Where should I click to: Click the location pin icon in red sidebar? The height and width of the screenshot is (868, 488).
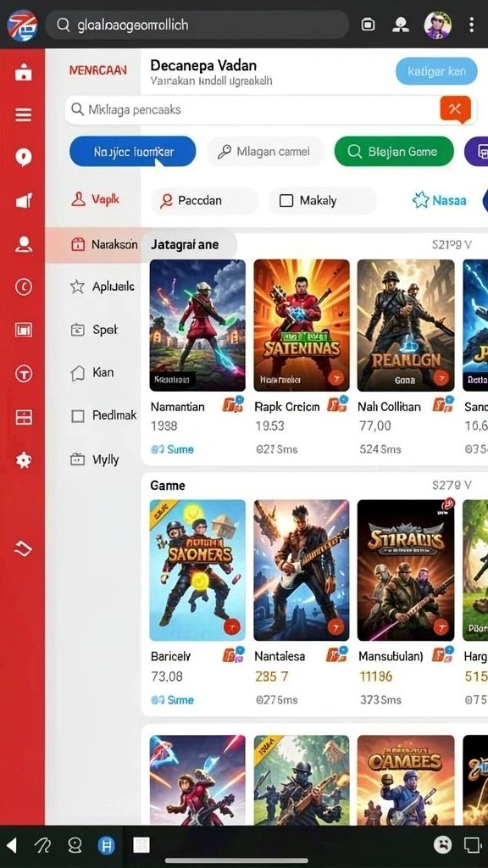tap(23, 158)
